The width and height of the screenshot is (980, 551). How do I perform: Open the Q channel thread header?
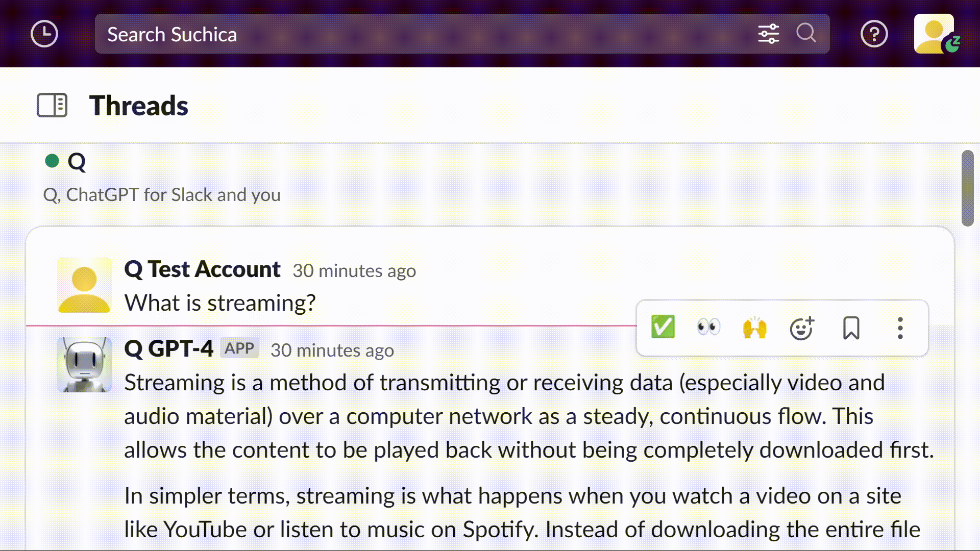(77, 162)
